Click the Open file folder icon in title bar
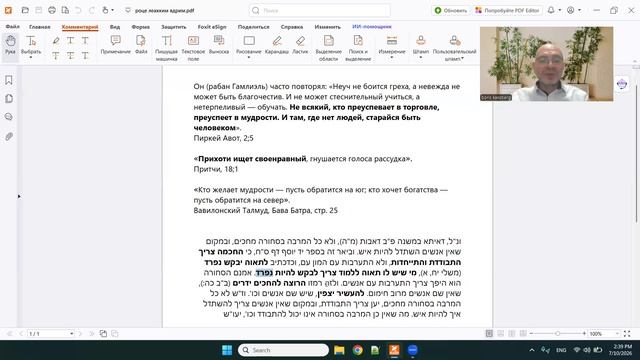 click(25, 10)
